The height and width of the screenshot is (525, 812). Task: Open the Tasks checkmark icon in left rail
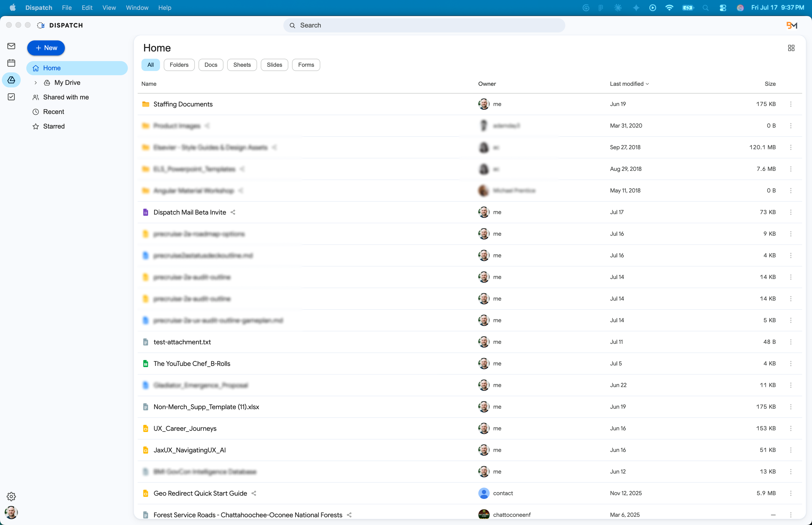tap(11, 97)
